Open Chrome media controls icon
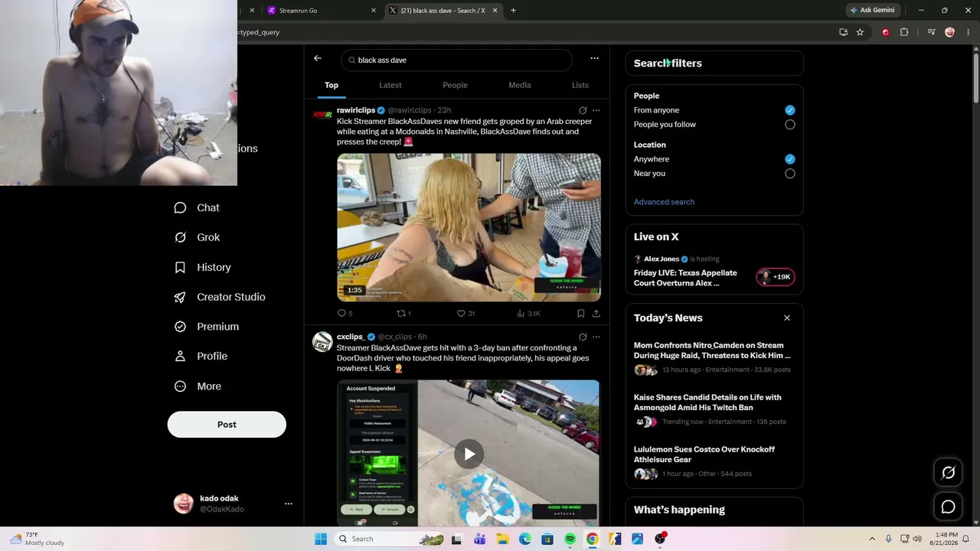This screenshot has width=980, height=551. coord(931,32)
